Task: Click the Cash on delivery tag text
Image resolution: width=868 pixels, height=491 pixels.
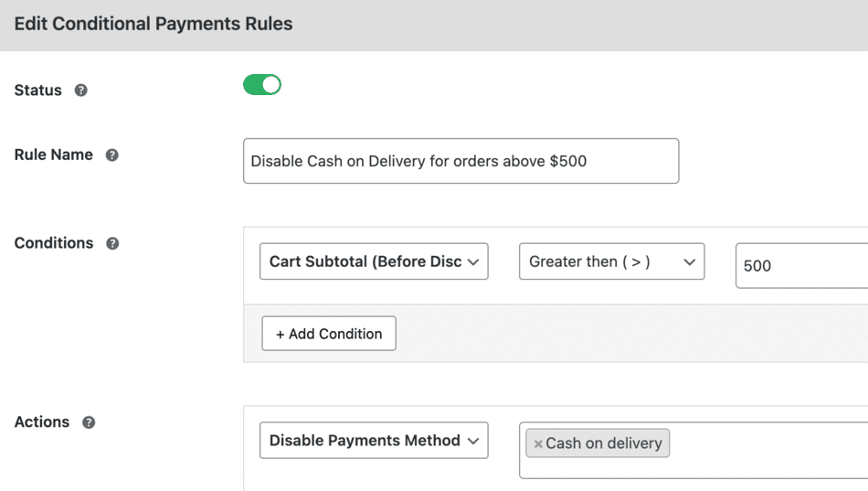Action: click(x=604, y=443)
